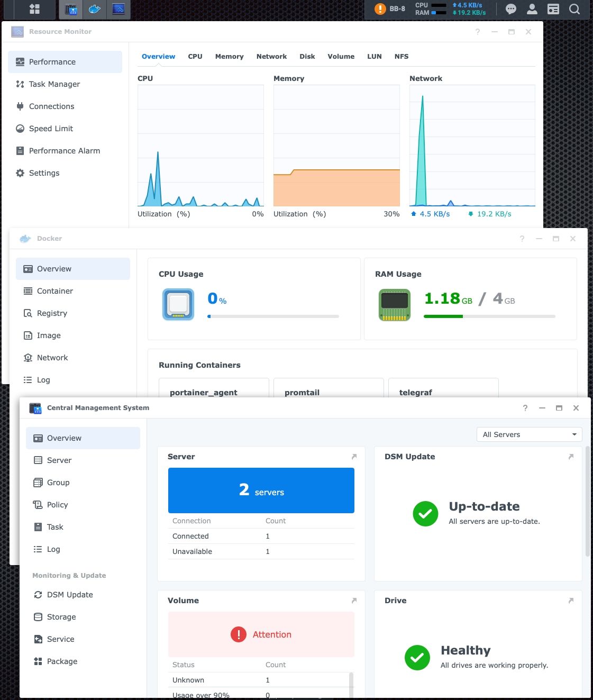This screenshot has width=593, height=700.
Task: Click the orange BB-8 alert icon
Action: (380, 9)
